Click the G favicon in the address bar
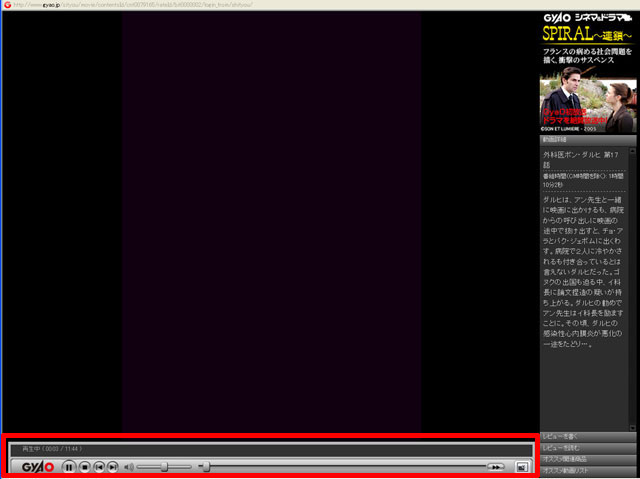The image size is (640, 479). tap(7, 5)
